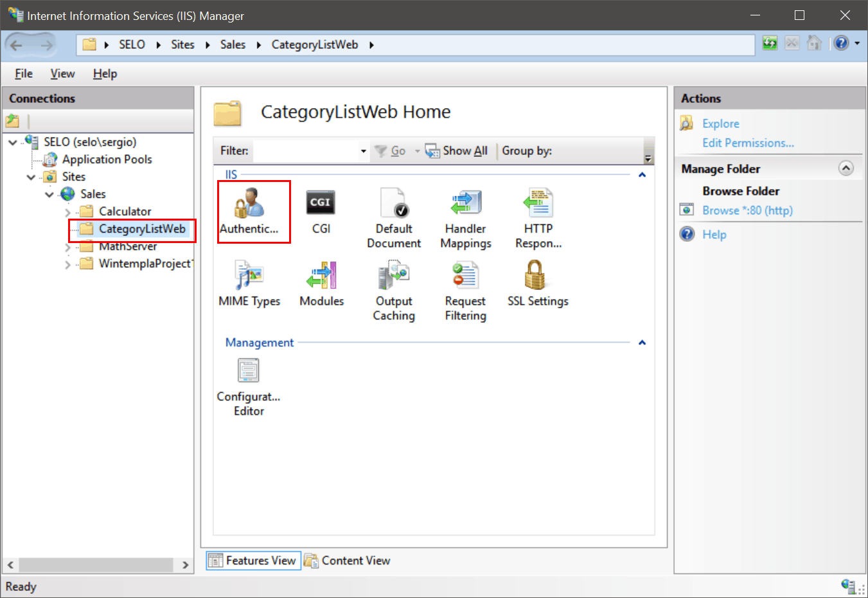Open the File menu
868x598 pixels.
coord(24,73)
